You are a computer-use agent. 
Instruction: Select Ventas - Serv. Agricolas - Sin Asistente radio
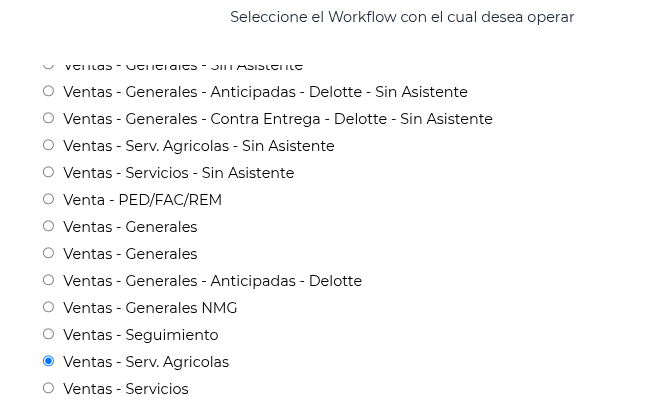coord(48,145)
